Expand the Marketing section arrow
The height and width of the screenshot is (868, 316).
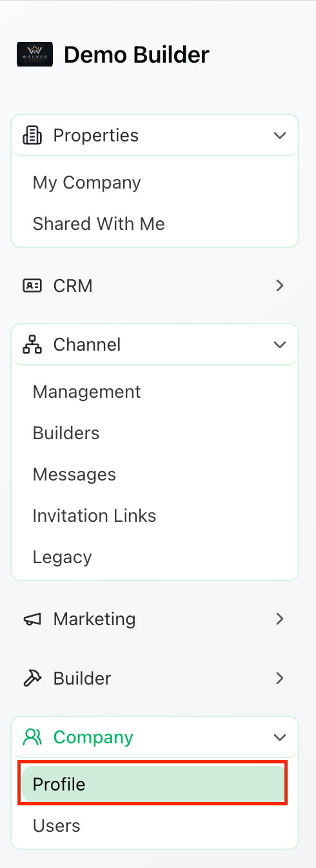click(x=280, y=619)
